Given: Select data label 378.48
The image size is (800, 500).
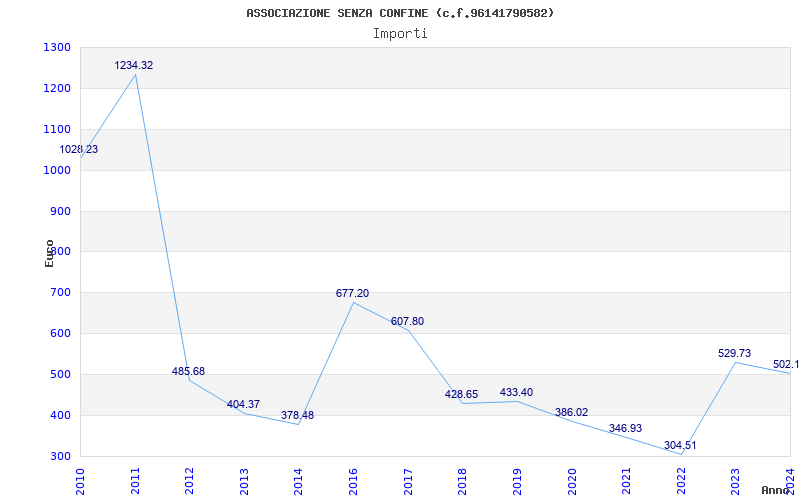Looking at the screenshot, I should (297, 415).
